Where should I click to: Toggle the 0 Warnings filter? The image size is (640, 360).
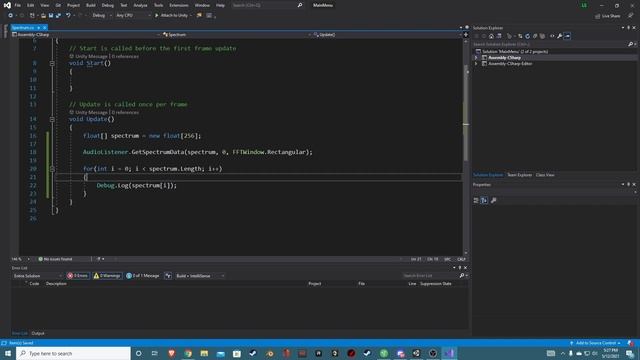point(107,276)
